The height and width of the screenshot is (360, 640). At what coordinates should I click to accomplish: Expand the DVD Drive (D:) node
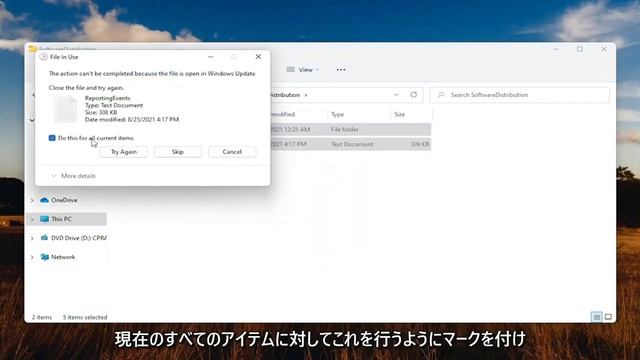pos(32,238)
